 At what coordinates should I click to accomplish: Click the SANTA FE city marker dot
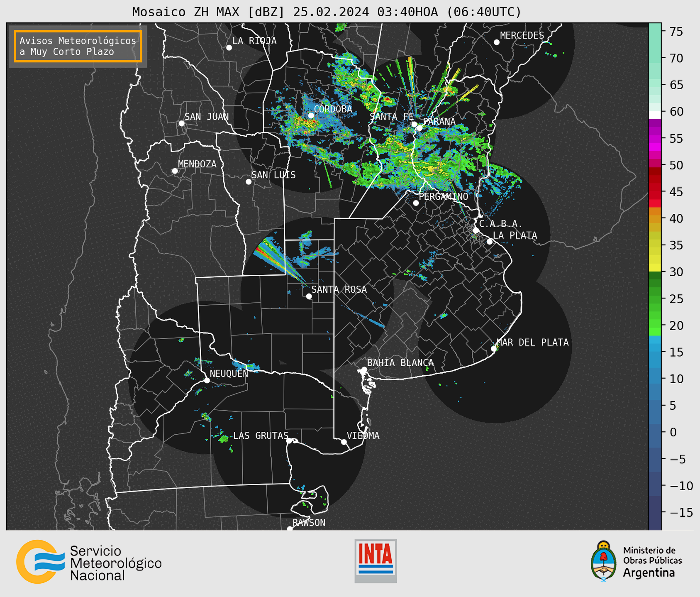click(x=414, y=124)
